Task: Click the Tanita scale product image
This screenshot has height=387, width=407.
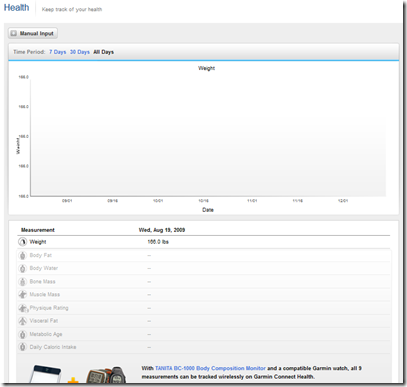Action: 45,374
